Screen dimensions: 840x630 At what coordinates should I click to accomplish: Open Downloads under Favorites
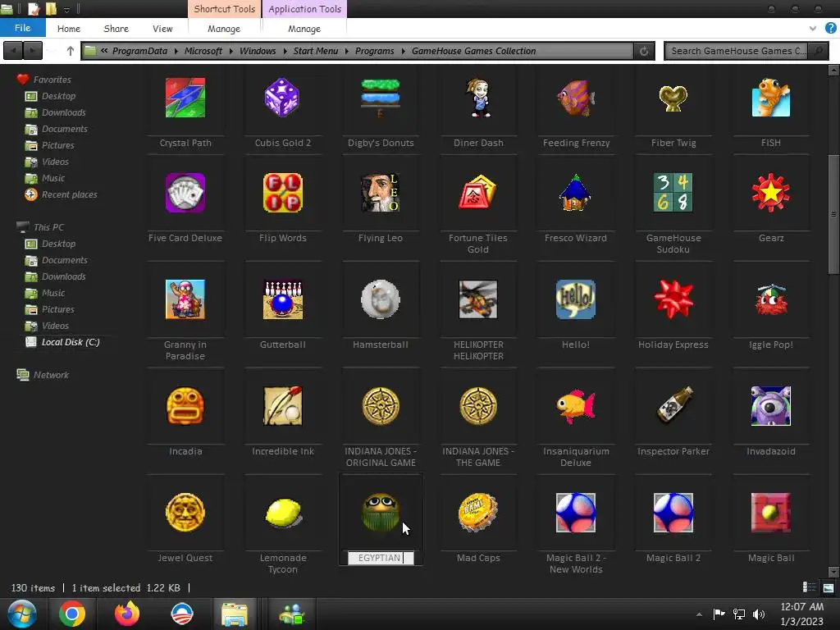[x=56, y=112]
